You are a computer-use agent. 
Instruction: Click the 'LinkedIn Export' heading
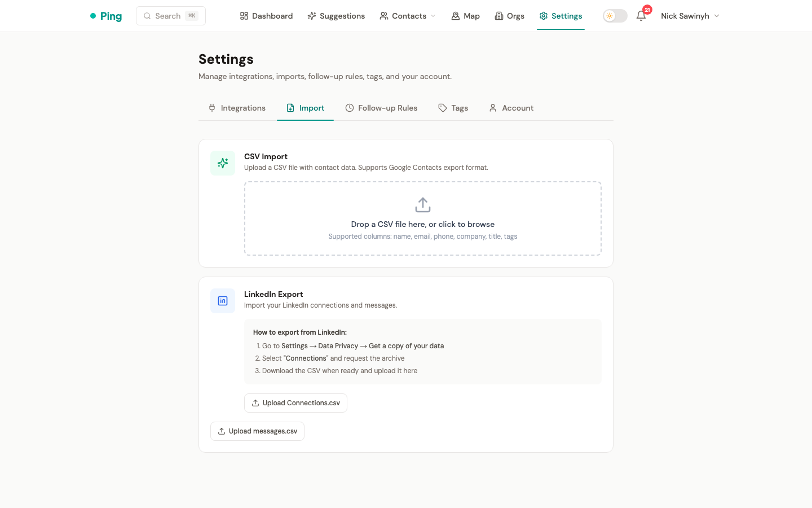pyautogui.click(x=273, y=294)
